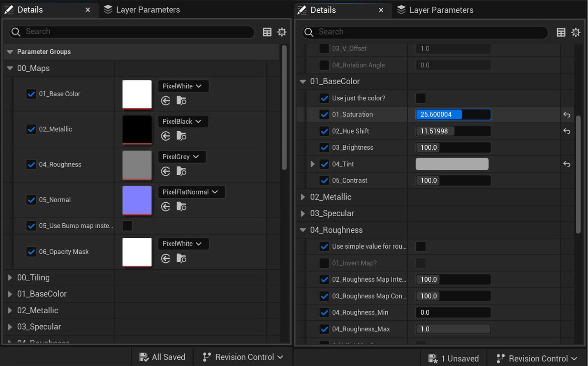Click the 02_Hue Shift value slider
The height and width of the screenshot is (366, 588).
(x=453, y=131)
